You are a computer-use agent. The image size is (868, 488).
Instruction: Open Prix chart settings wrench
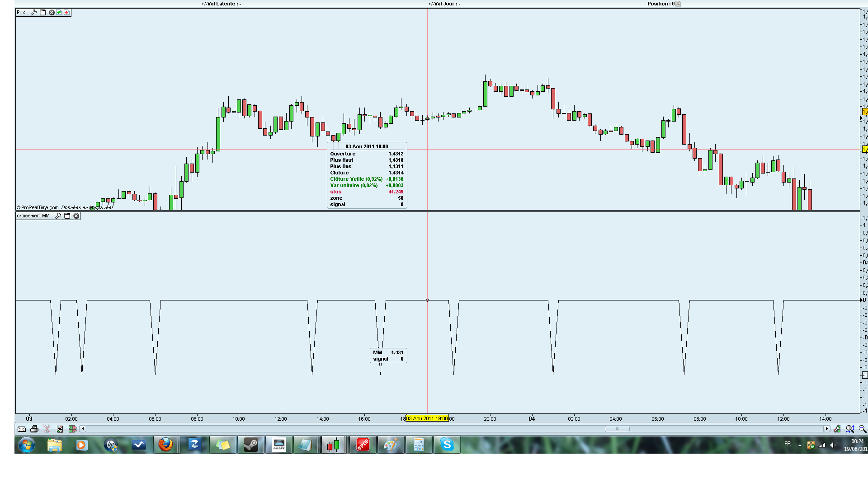pos(34,13)
